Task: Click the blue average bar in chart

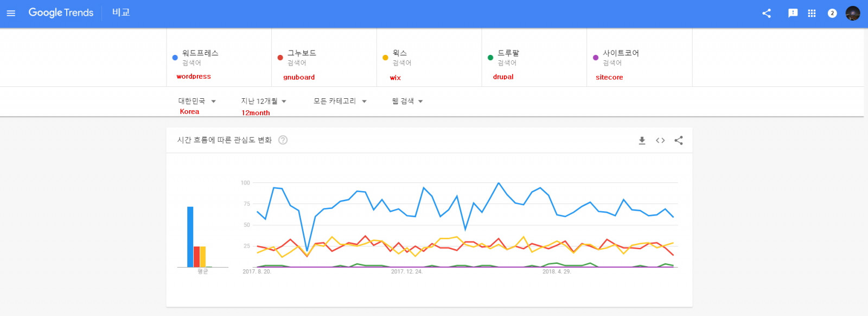Action: tap(190, 237)
